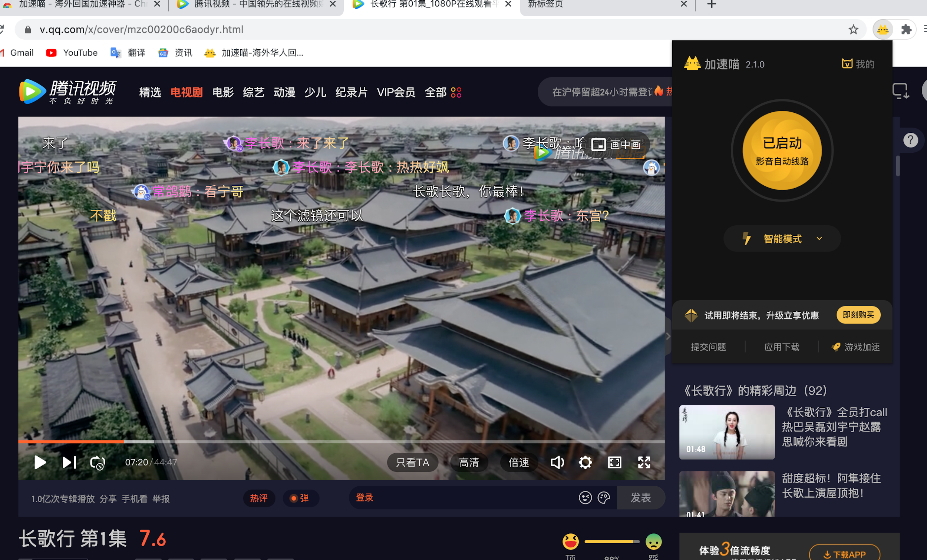Open emoji picker in comment bar
Screen dimensions: 927x560
point(585,498)
